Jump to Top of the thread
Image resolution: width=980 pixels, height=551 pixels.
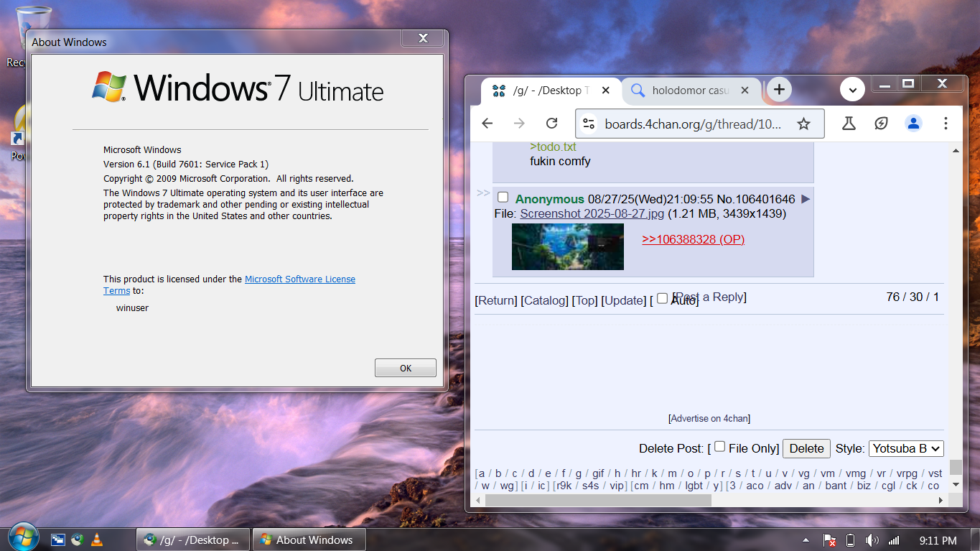pyautogui.click(x=584, y=300)
